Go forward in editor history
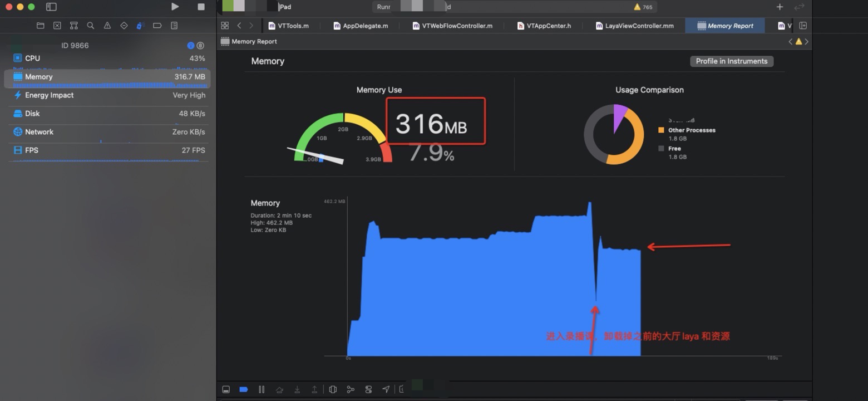 [251, 26]
